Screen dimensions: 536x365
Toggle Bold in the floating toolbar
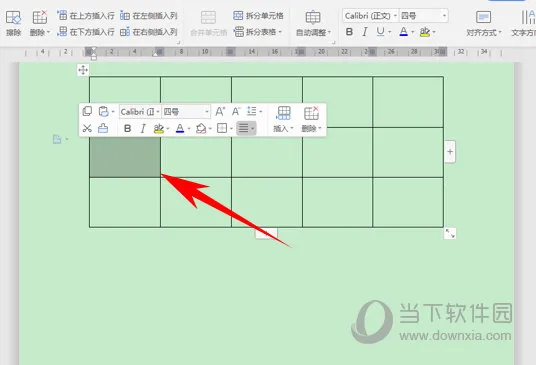pyautogui.click(x=128, y=129)
